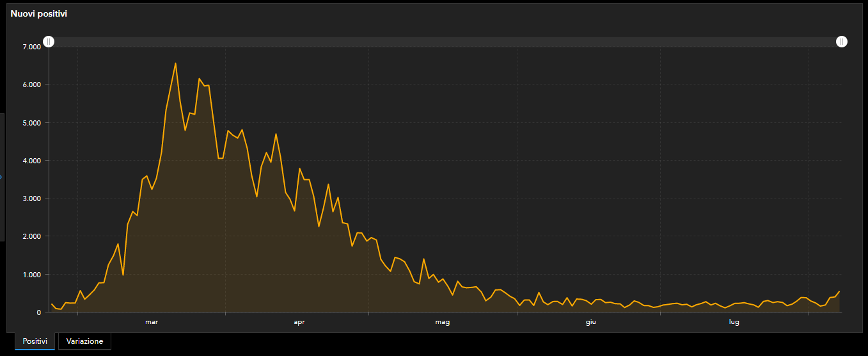868x356 pixels.
Task: Click the 1.000 y-axis label
Action: pyautogui.click(x=31, y=275)
